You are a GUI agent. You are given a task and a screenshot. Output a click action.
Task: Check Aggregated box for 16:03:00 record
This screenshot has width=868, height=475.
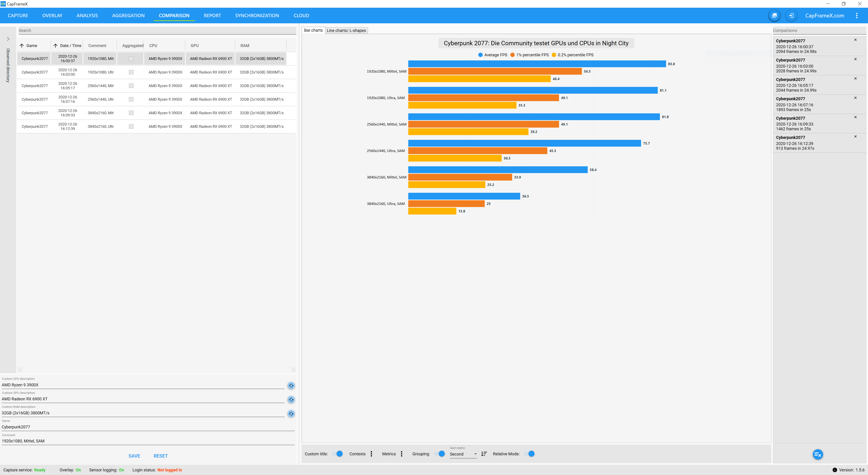coord(131,72)
